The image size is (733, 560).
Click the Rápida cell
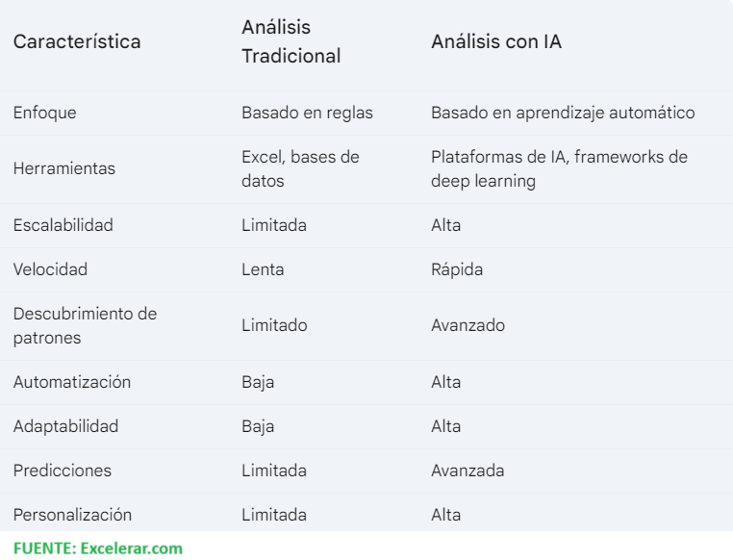click(457, 269)
